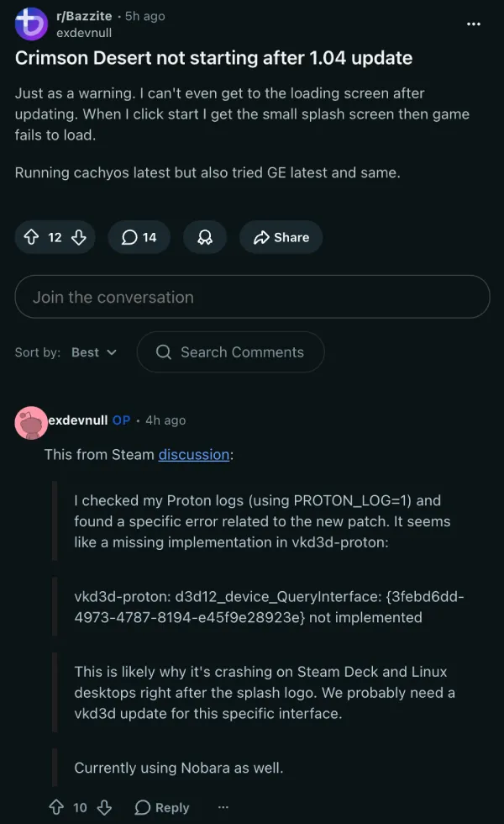
Task: Open the 14 comments button
Action: [139, 238]
